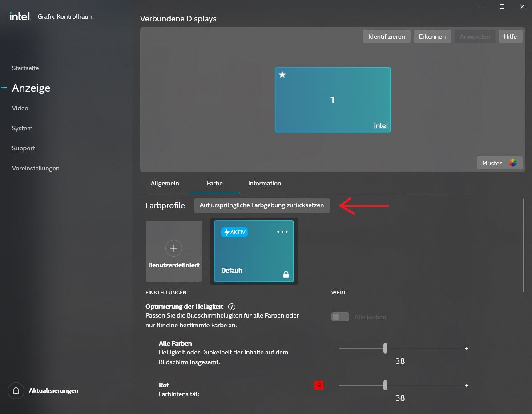Click the Muster button
532x414 pixels.
click(500, 163)
